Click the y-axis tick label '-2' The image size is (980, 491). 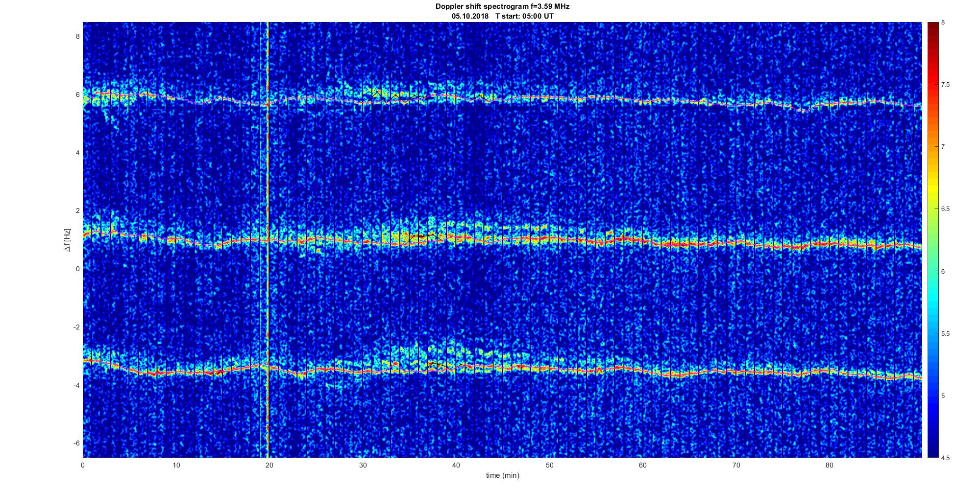pyautogui.click(x=76, y=327)
